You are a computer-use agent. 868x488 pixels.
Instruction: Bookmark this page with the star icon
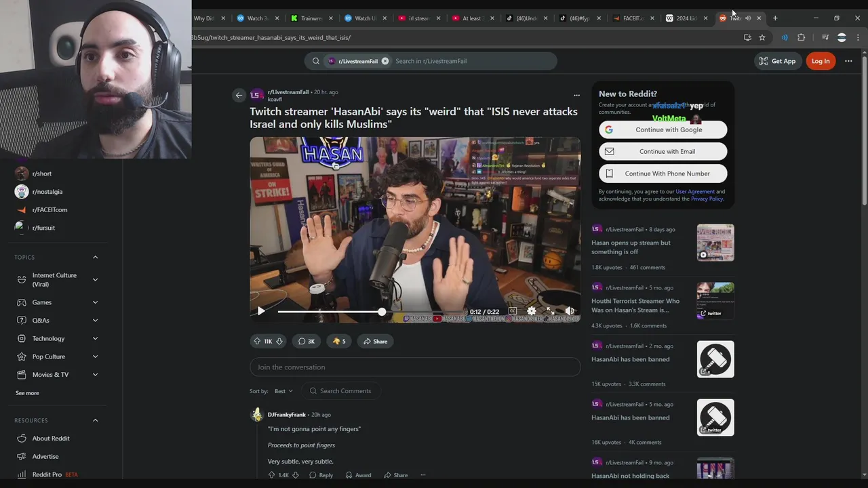click(x=762, y=37)
